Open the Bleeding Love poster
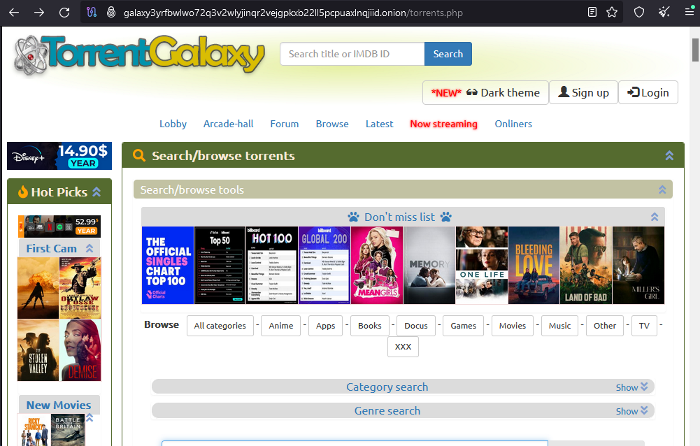700x446 pixels. (534, 265)
